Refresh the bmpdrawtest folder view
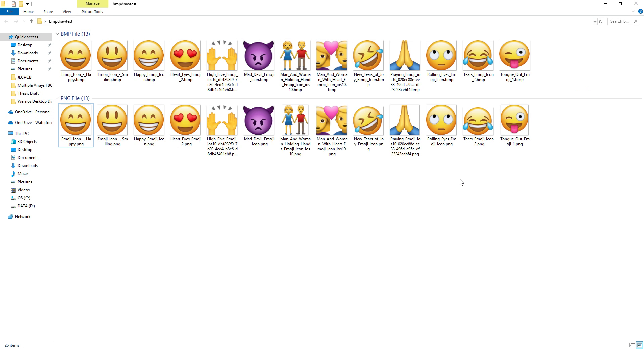 pyautogui.click(x=601, y=21)
